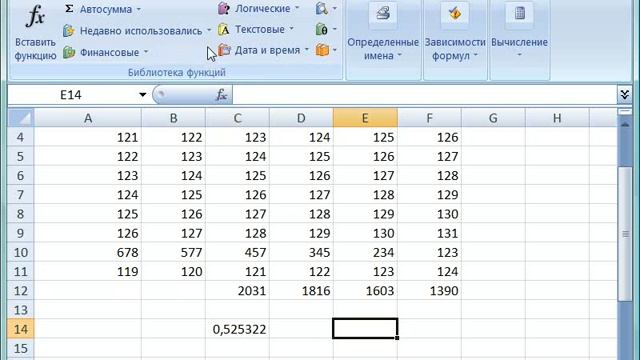The image size is (640, 360).
Task: Click cell F9 containing 131
Action: pos(429,233)
